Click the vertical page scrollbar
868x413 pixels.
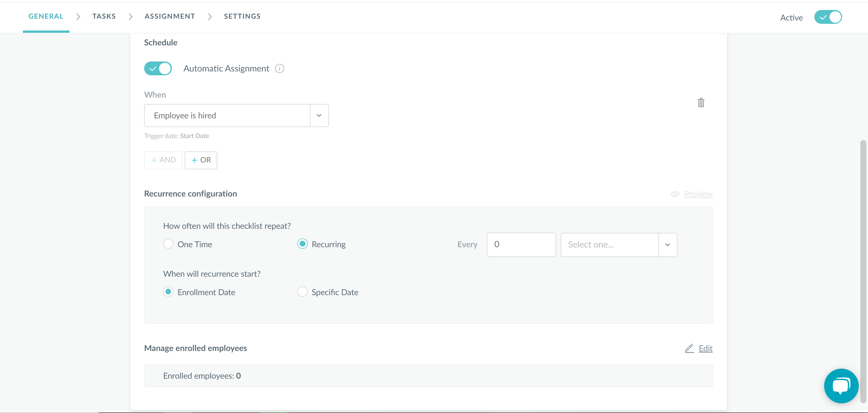pyautogui.click(x=863, y=271)
